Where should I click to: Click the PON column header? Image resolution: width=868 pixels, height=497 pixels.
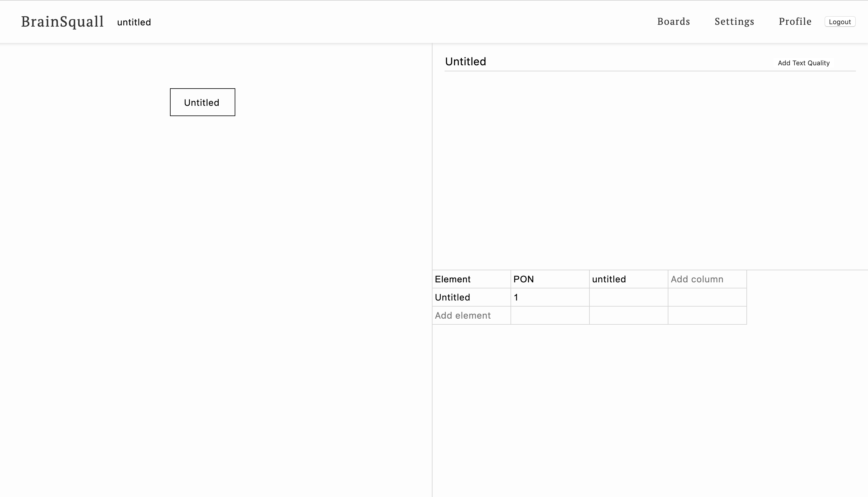click(x=550, y=279)
